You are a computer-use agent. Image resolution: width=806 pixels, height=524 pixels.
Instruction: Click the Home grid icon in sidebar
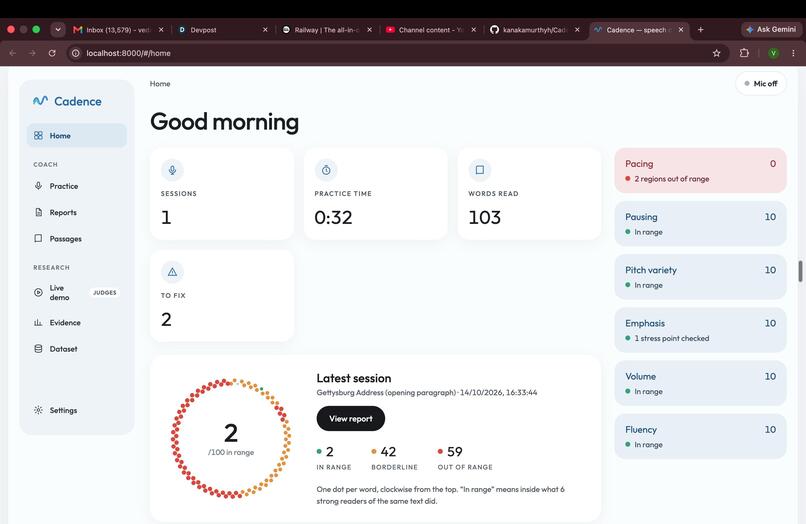tap(39, 136)
